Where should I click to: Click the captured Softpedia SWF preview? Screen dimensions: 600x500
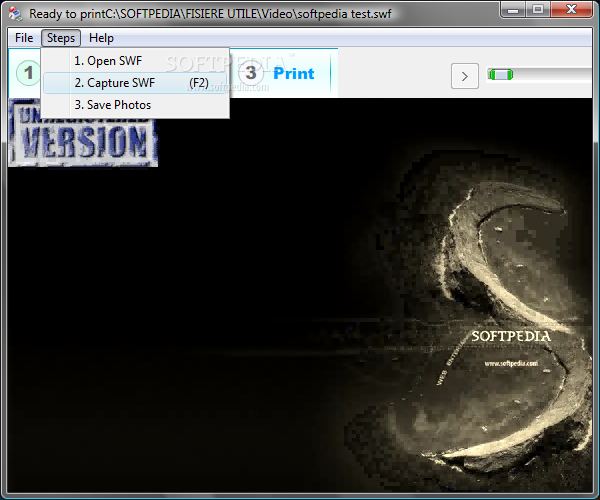[300, 295]
